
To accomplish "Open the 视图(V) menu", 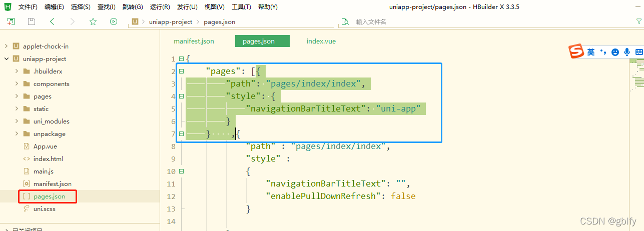I will [x=215, y=7].
